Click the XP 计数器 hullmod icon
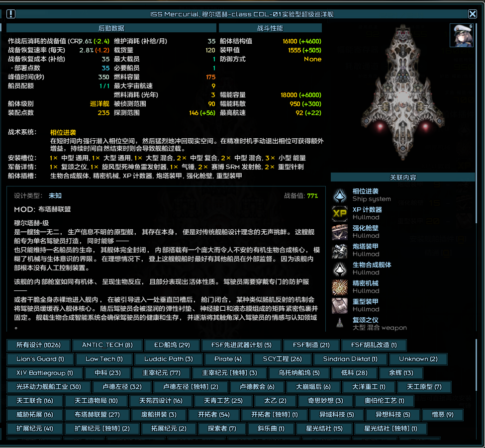The width and height of the screenshot is (485, 448). coord(340,213)
